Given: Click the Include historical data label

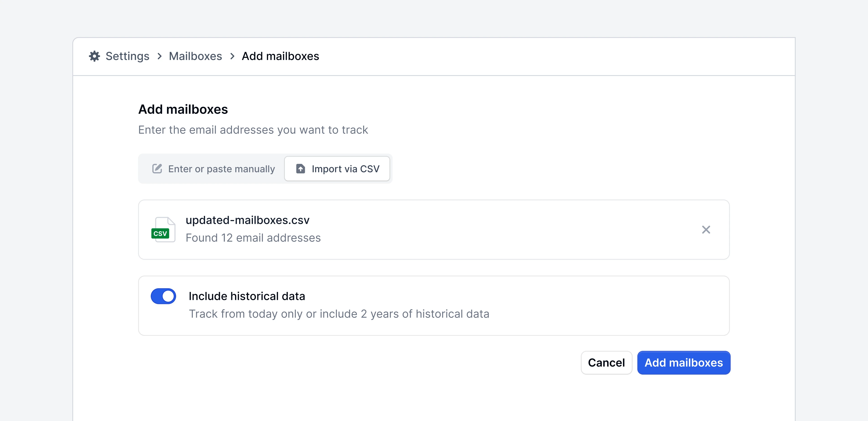Looking at the screenshot, I should coord(247,296).
